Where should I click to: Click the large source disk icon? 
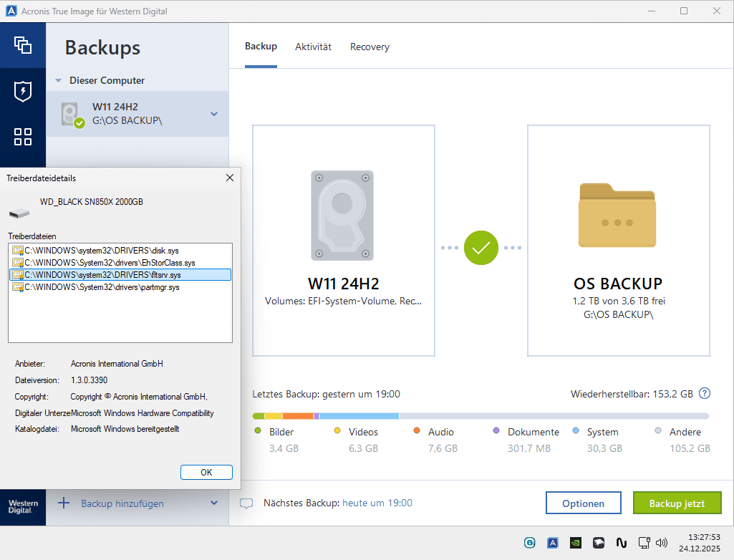342,216
